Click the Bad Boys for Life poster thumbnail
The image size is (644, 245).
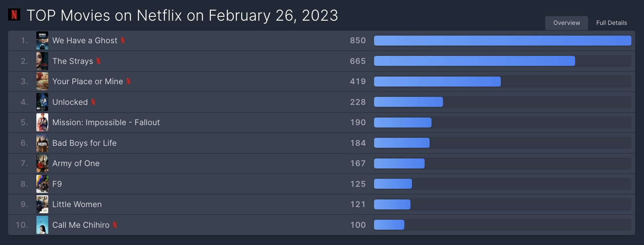(42, 143)
